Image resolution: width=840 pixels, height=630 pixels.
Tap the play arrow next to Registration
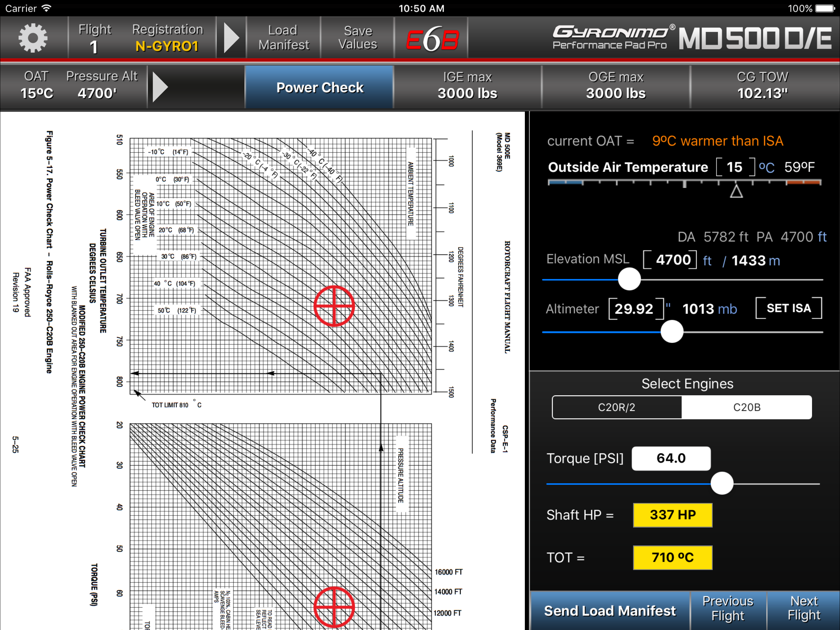click(x=231, y=38)
